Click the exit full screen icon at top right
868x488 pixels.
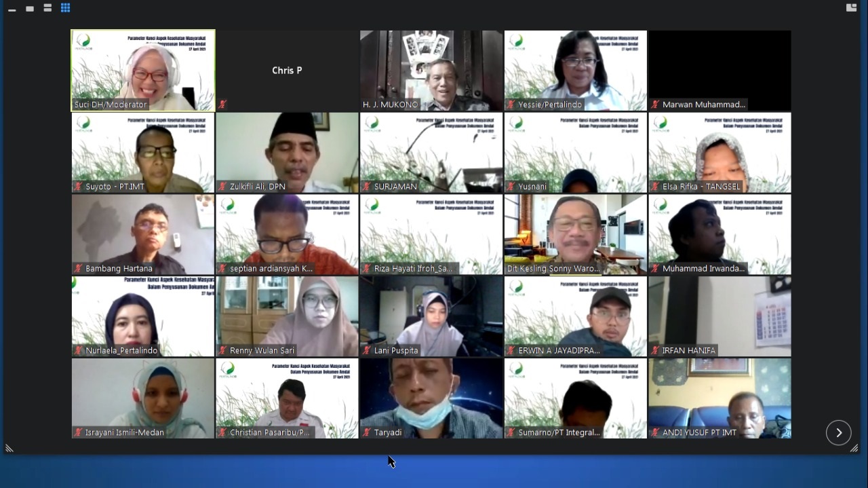click(851, 7)
